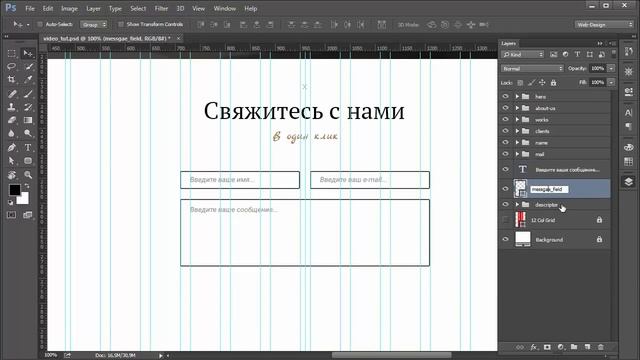Screen dimensions: 640x360
Task: Select the Brush tool
Action: pos(28,94)
